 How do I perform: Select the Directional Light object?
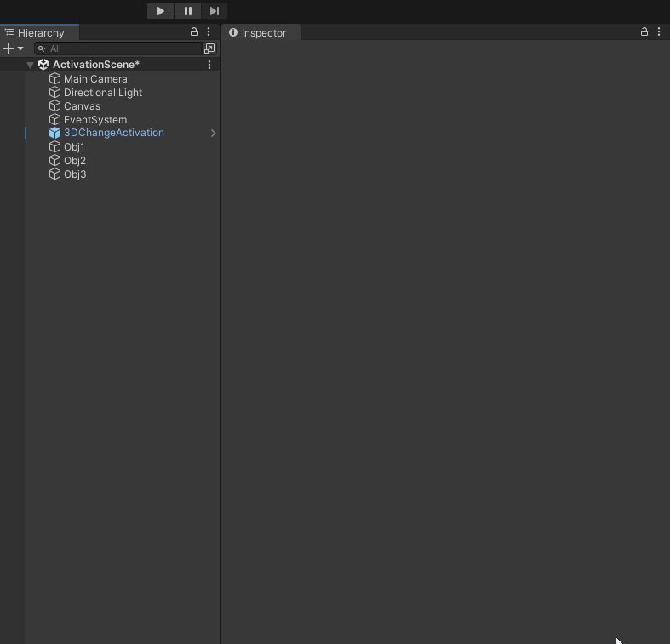[102, 93]
